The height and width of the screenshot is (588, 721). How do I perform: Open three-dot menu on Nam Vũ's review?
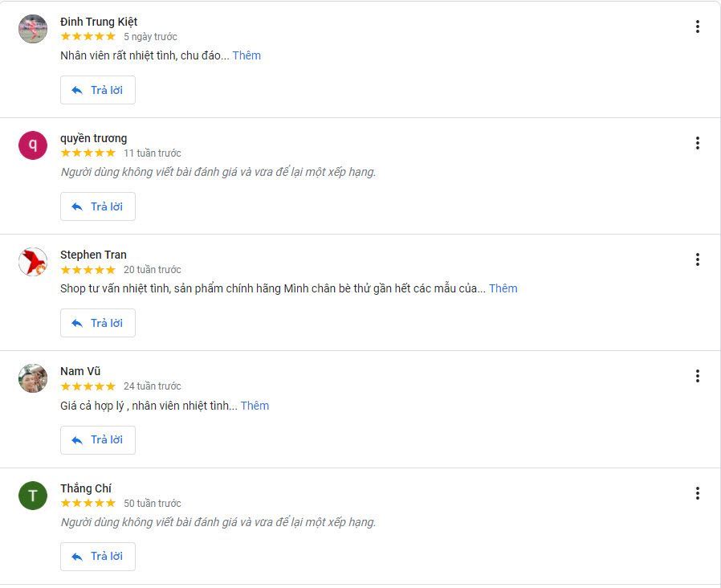(x=697, y=376)
